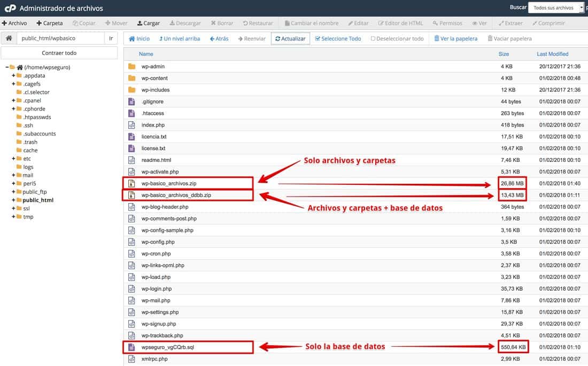Click Descargar download toolbar button
Image resolution: width=588 pixels, height=366 pixels.
(x=185, y=24)
